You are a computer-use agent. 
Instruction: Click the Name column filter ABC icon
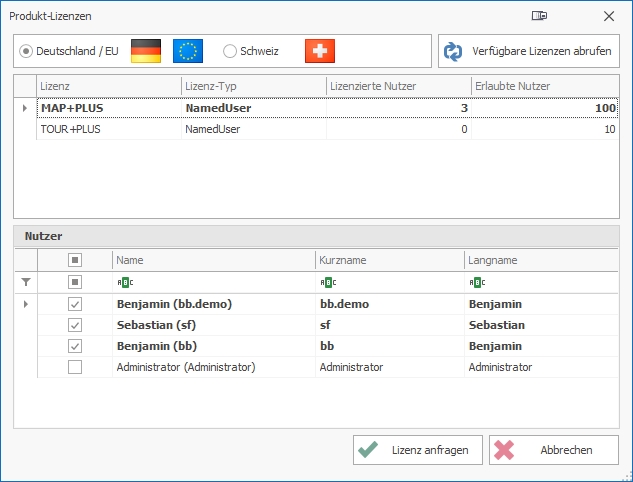(124, 282)
